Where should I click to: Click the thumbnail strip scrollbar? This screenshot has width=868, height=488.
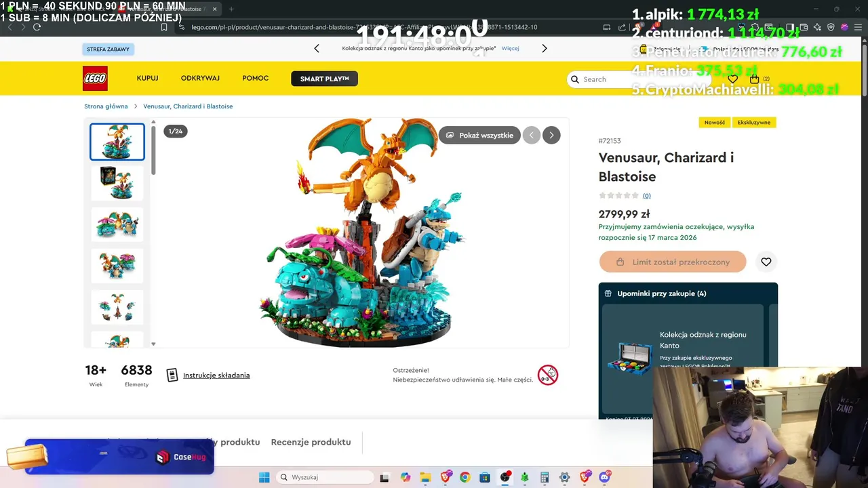(153, 150)
